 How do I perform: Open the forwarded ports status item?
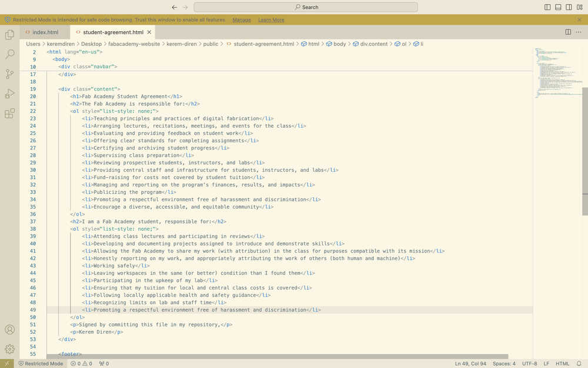tap(104, 363)
